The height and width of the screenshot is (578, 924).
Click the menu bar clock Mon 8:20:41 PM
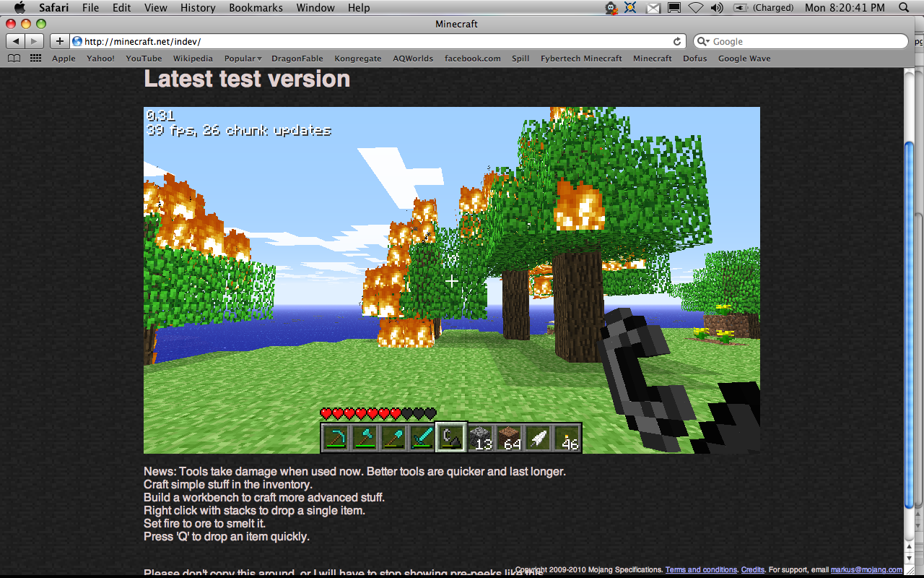click(845, 8)
